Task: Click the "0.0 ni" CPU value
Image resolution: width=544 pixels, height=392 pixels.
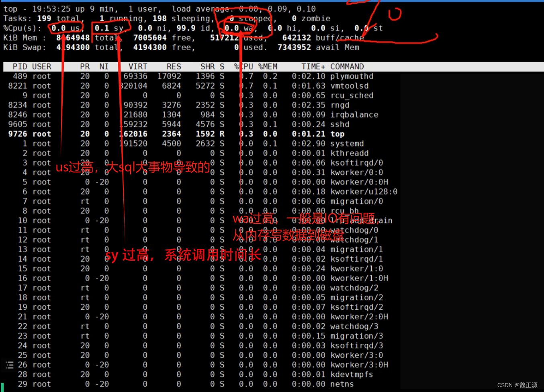Action: 152,28
